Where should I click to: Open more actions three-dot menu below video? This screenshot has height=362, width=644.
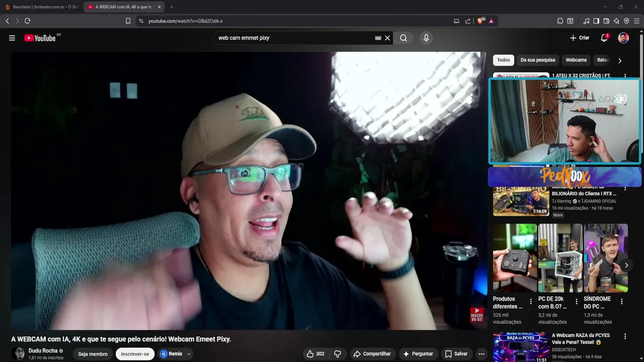[x=481, y=354]
